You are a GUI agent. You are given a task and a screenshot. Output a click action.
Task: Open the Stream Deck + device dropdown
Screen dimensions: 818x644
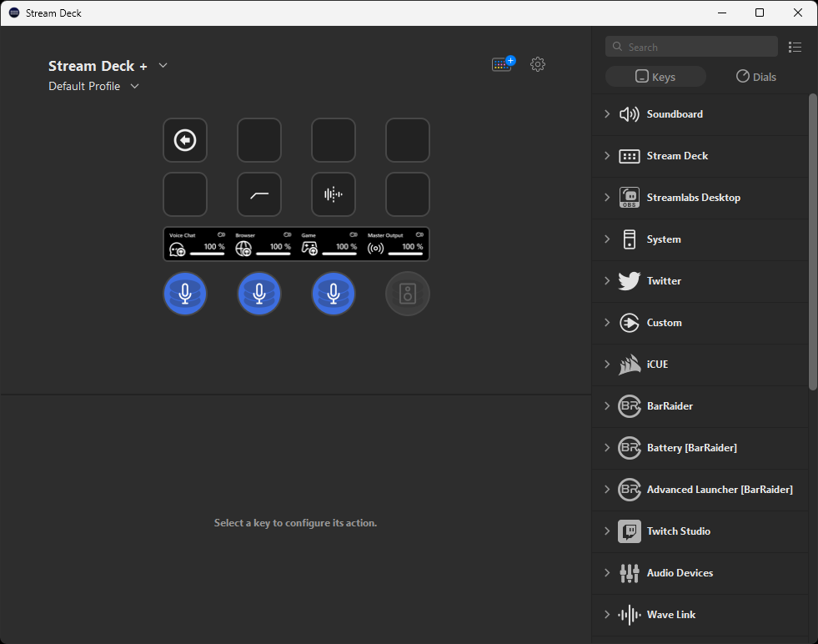pyautogui.click(x=163, y=65)
